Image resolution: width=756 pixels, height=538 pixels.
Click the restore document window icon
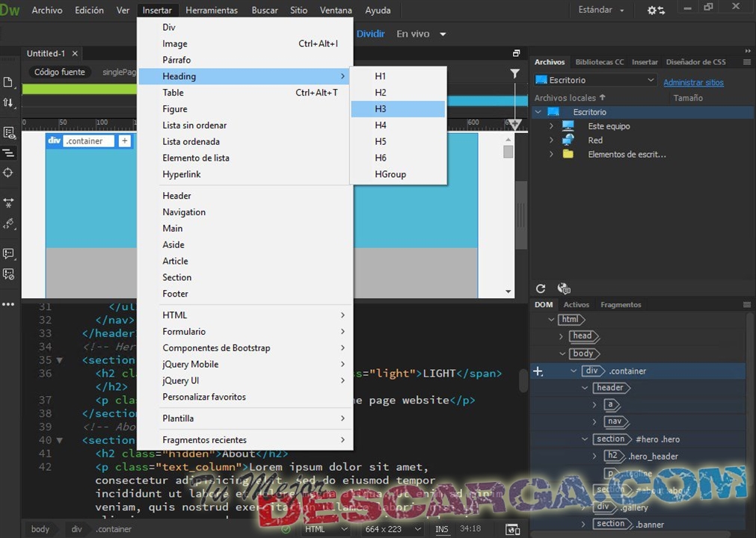[x=516, y=54]
